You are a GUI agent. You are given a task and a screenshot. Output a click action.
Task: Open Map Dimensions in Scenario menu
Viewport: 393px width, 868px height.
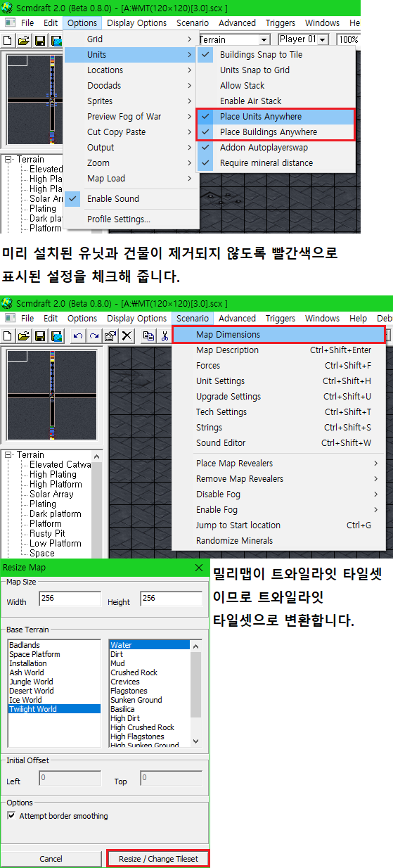[x=279, y=335]
